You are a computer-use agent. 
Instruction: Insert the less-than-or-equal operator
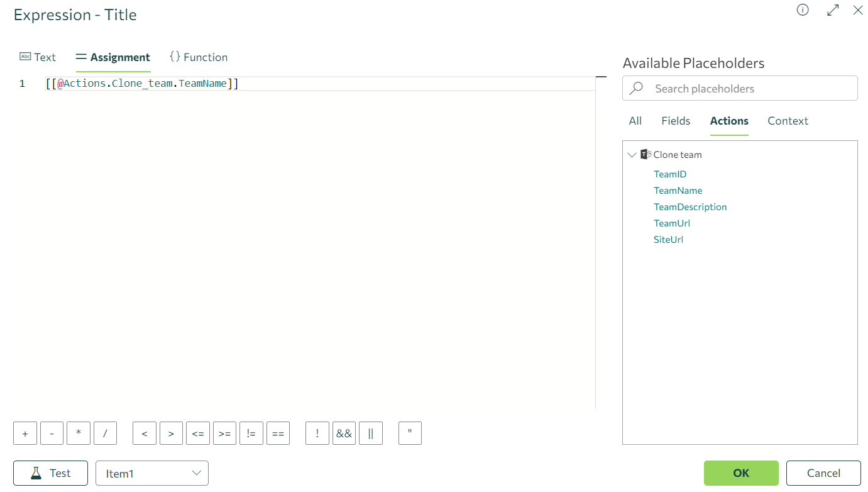tap(198, 433)
